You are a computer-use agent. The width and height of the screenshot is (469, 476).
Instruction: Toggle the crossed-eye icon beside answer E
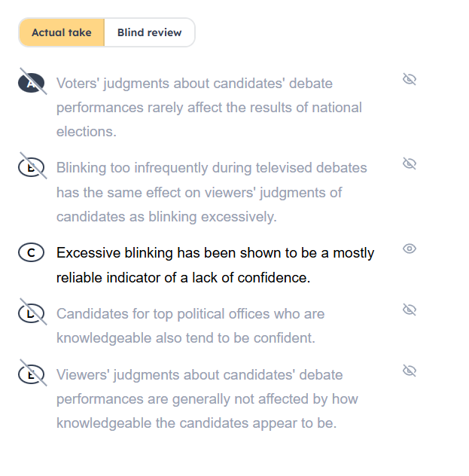point(410,371)
